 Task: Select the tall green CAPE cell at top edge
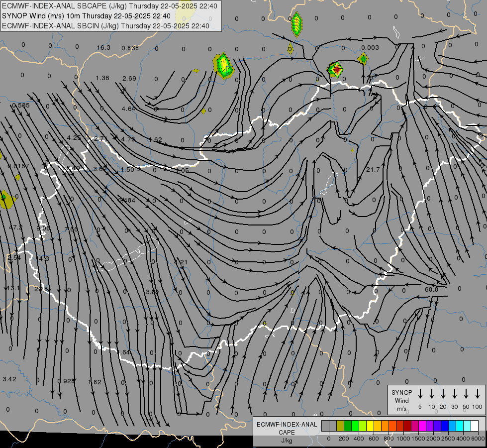(x=296, y=24)
